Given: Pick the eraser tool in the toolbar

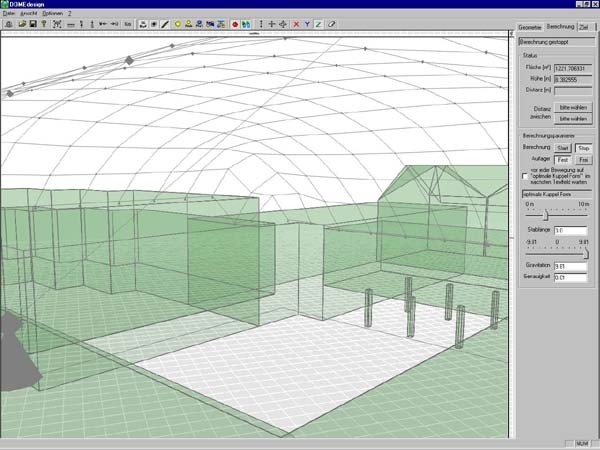Looking at the screenshot, I should (x=332, y=24).
